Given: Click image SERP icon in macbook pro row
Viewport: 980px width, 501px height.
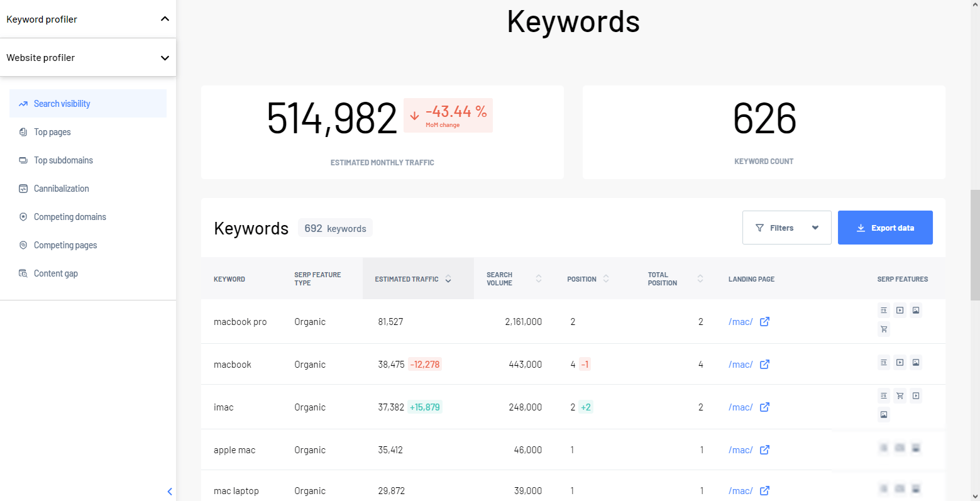Looking at the screenshot, I should coord(916,310).
